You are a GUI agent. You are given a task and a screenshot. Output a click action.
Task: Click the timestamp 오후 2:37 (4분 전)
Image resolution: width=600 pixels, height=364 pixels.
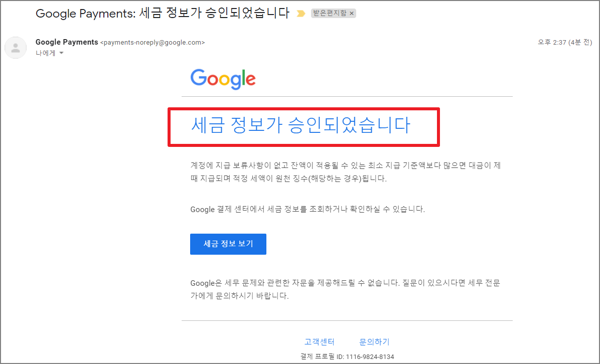(x=565, y=43)
